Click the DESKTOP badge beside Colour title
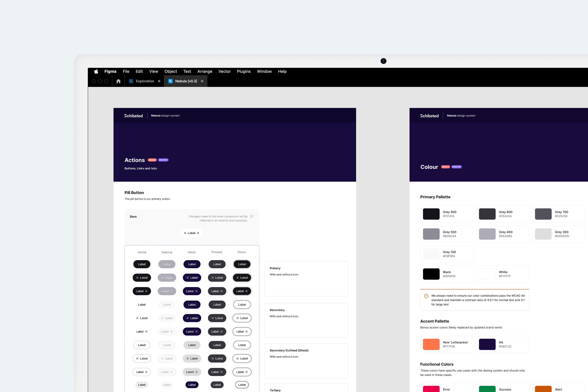This screenshot has height=392, width=588. 456,167
